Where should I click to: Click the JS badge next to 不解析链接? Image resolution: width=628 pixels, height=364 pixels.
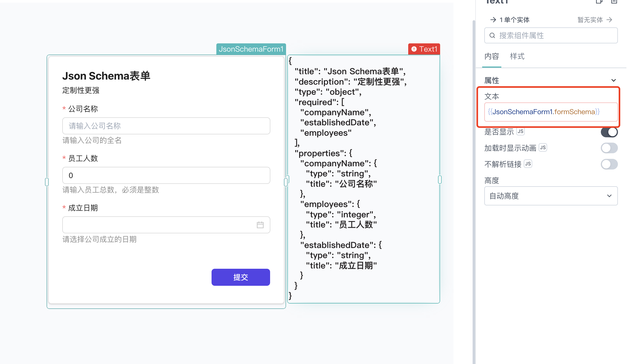click(x=528, y=164)
